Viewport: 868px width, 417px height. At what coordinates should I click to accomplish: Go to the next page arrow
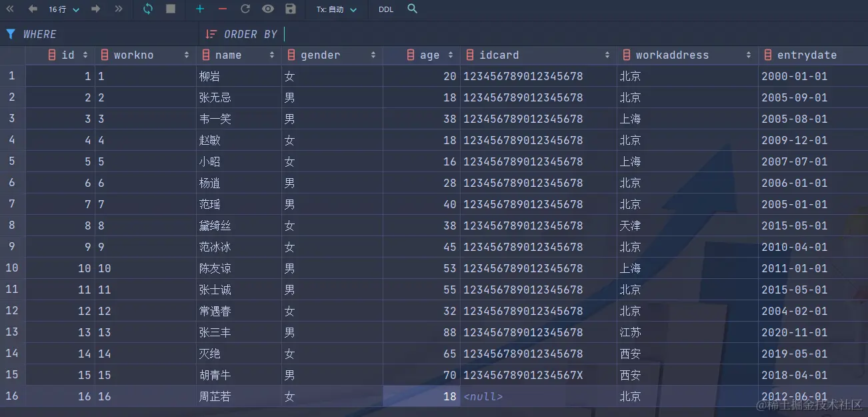tap(95, 9)
